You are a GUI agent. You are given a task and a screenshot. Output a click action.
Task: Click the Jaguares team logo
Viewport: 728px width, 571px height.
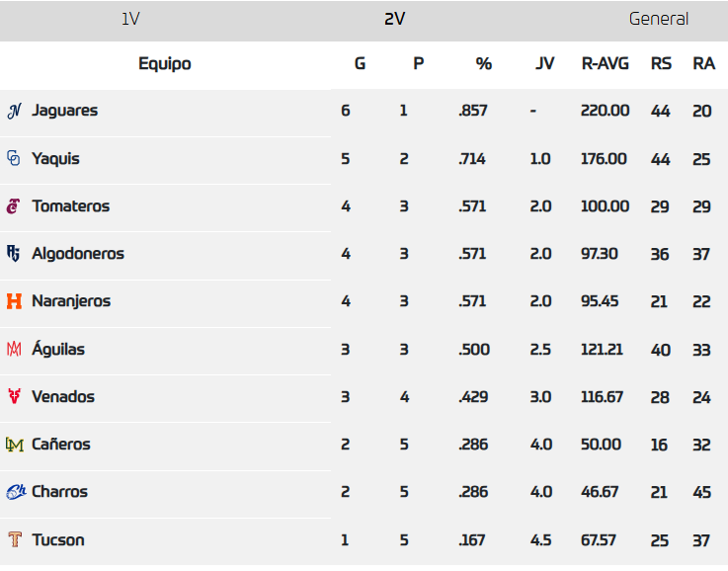coord(14,111)
